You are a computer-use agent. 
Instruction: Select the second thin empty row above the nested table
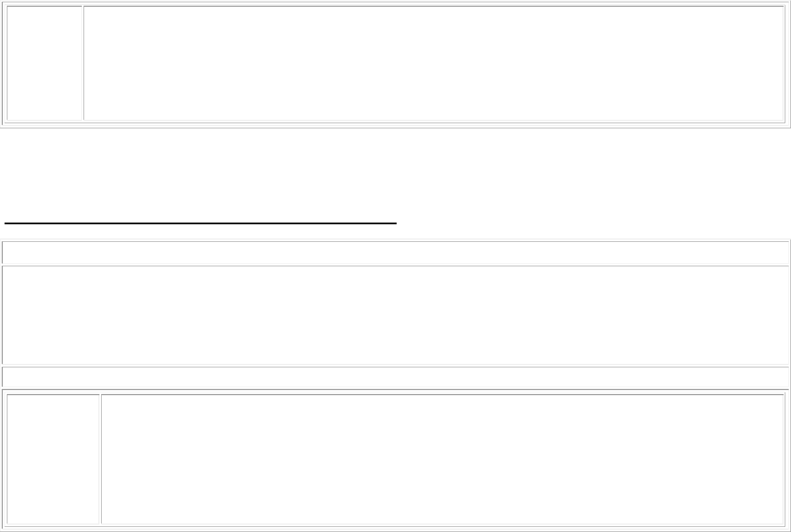[x=396, y=378]
